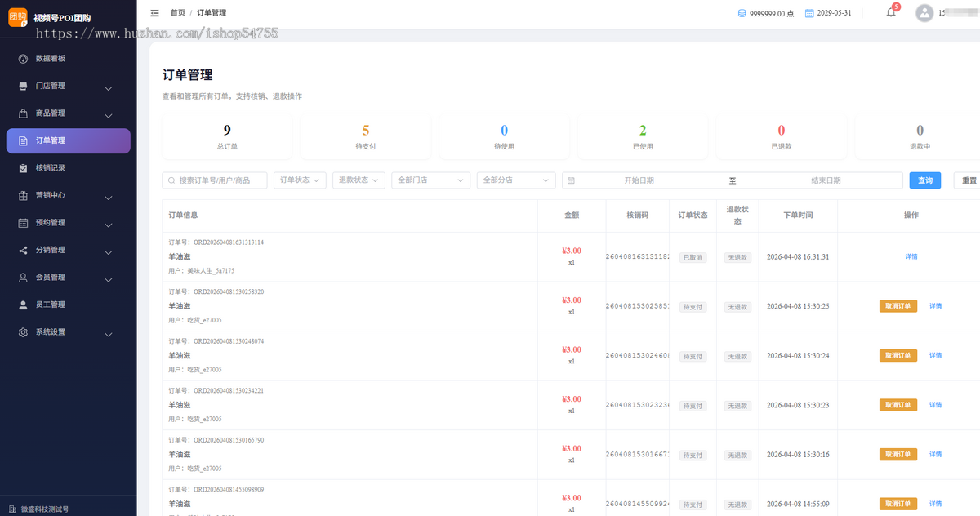Click the 商品管理 bag icon
This screenshot has height=516, width=980.
click(23, 113)
